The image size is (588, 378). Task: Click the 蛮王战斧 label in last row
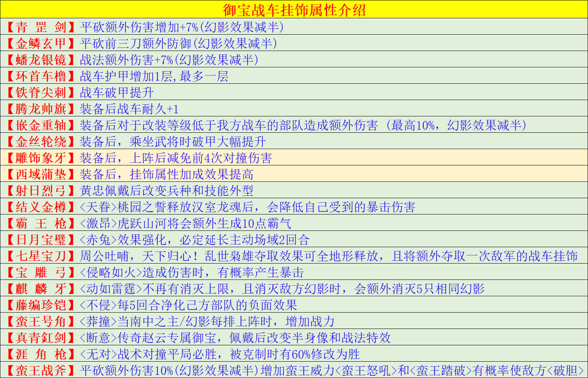(x=40, y=370)
